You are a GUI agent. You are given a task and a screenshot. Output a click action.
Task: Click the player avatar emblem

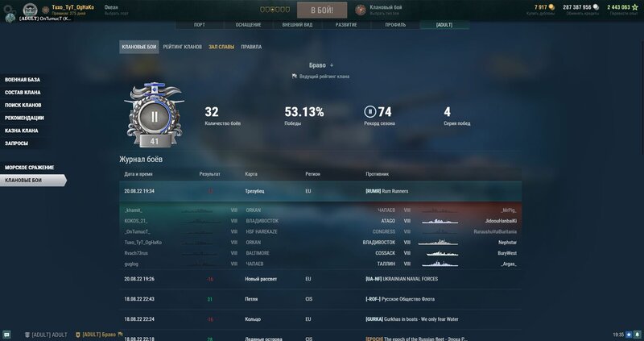(30, 10)
